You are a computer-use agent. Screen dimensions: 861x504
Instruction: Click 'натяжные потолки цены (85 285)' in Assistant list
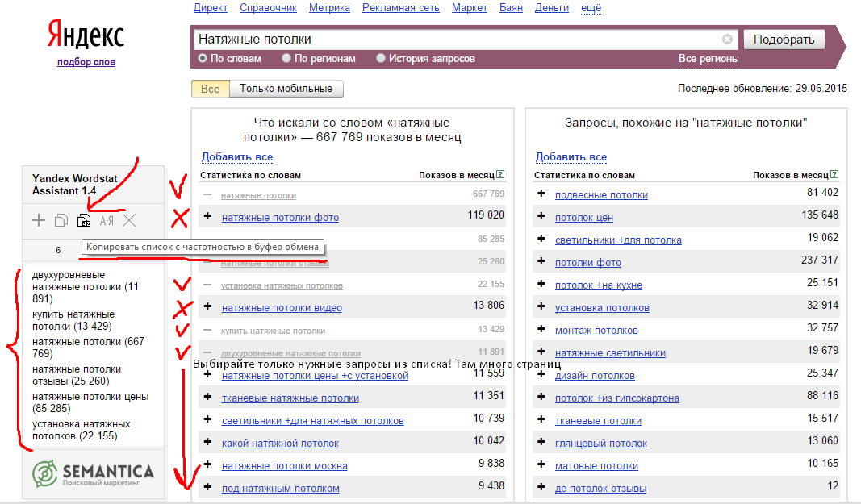click(x=90, y=403)
